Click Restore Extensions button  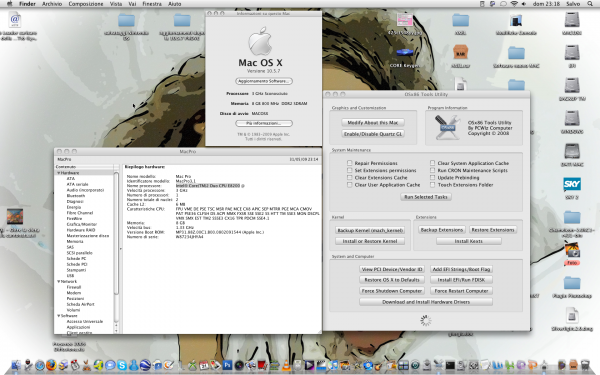[x=493, y=230]
